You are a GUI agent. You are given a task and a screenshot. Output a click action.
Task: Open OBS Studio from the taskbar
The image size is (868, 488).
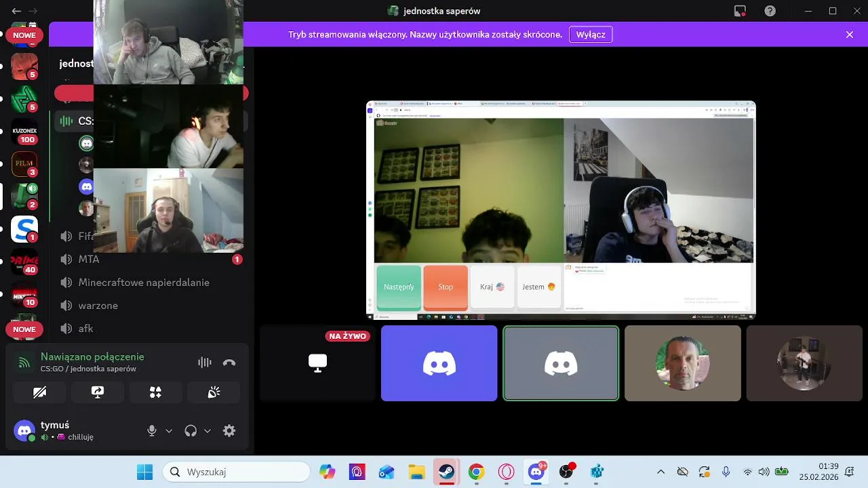click(566, 472)
